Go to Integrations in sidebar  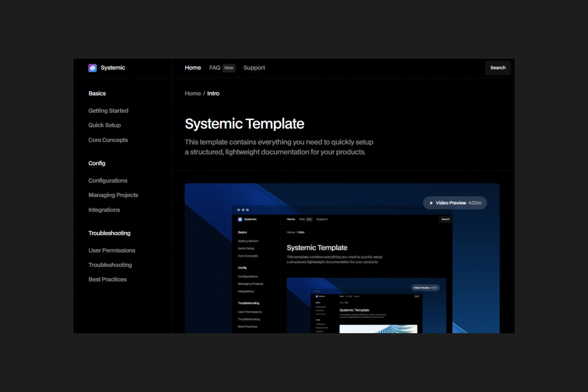coord(104,210)
